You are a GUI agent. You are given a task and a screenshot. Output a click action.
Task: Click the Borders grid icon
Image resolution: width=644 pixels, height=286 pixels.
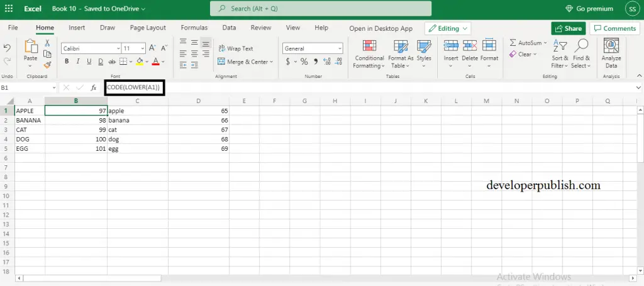point(123,62)
